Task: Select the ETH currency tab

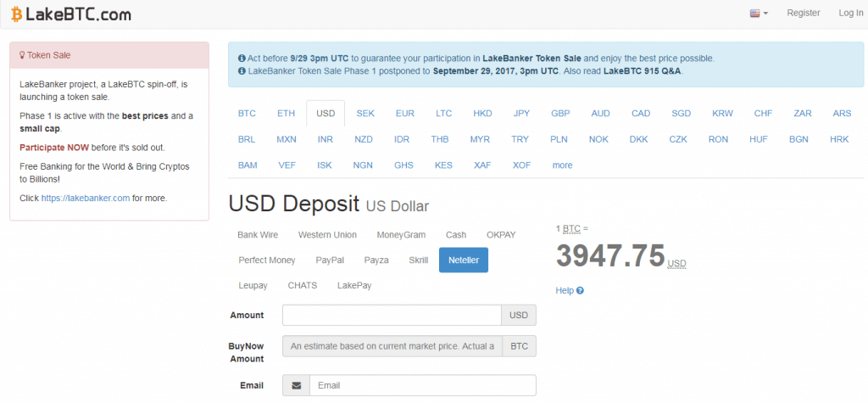Action: (287, 113)
